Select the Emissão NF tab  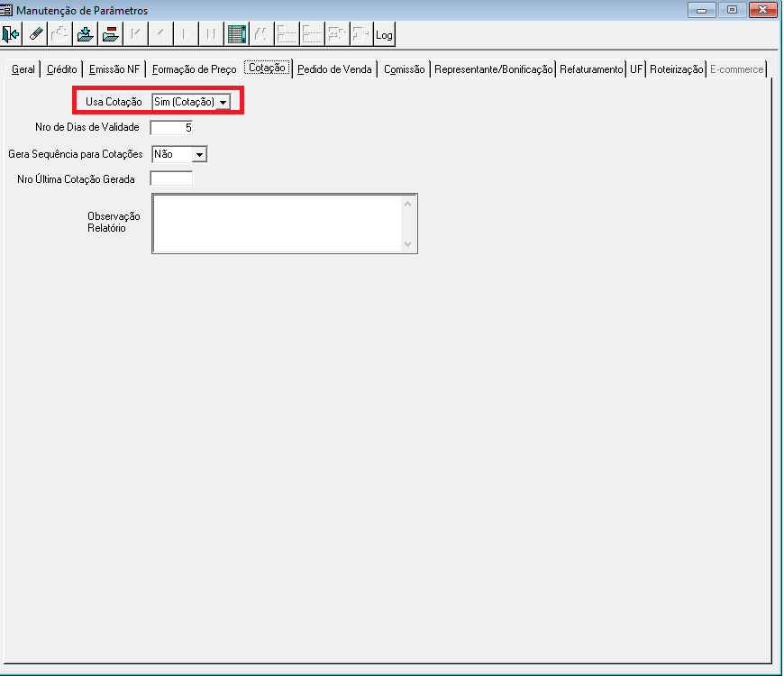point(114,69)
